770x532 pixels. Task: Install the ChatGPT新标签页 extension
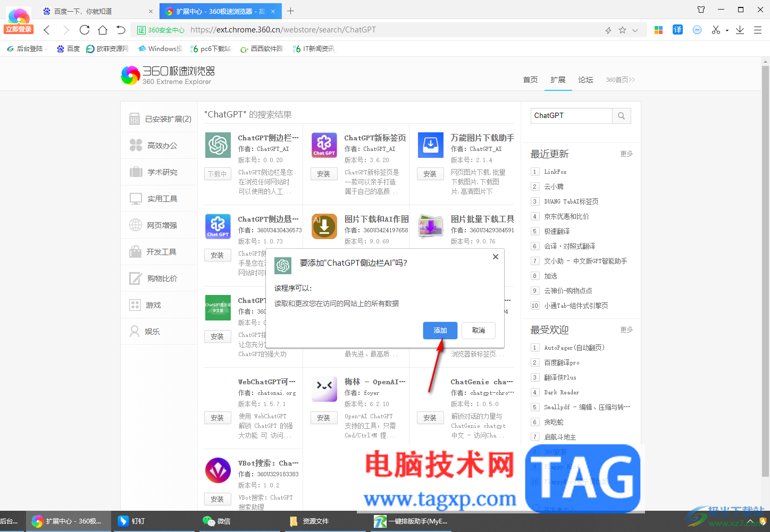pyautogui.click(x=324, y=174)
